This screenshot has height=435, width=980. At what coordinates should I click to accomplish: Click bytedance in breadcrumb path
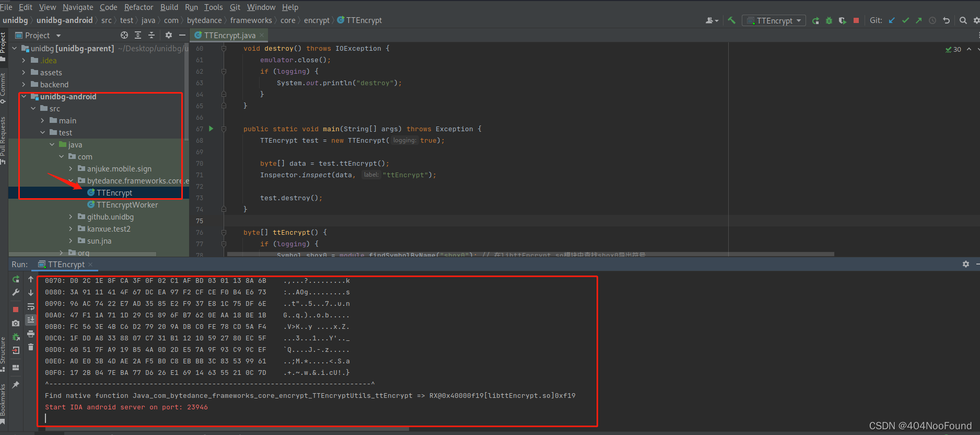(204, 20)
